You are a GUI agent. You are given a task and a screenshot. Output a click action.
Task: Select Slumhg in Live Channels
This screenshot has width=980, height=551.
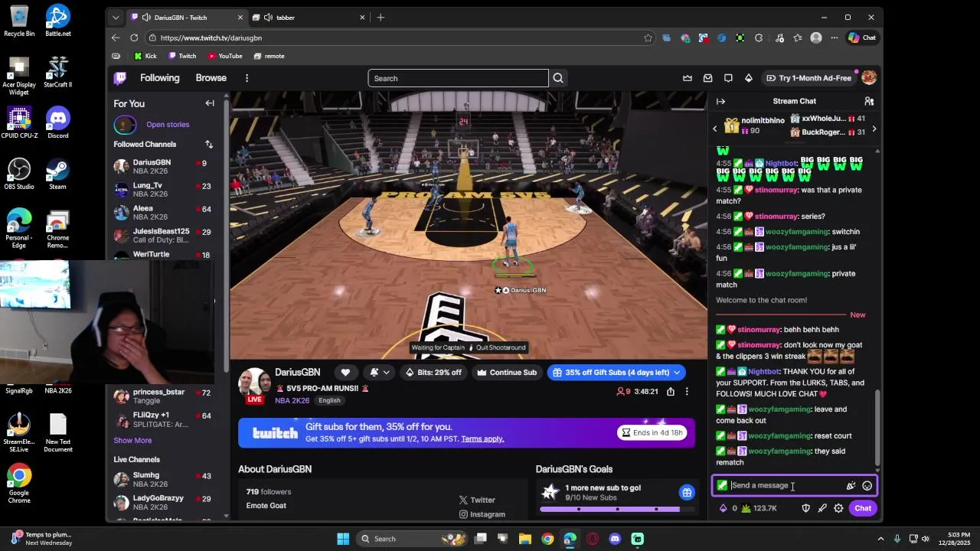click(x=164, y=479)
